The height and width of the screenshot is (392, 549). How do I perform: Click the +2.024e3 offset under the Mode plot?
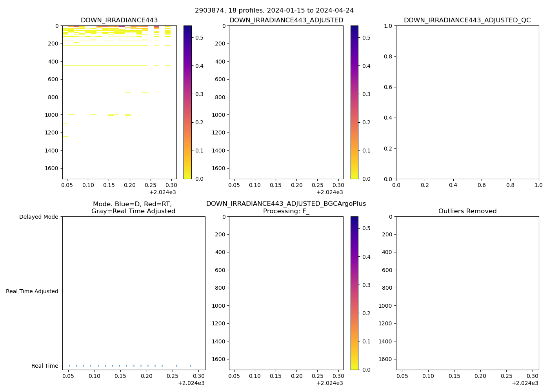click(x=191, y=383)
